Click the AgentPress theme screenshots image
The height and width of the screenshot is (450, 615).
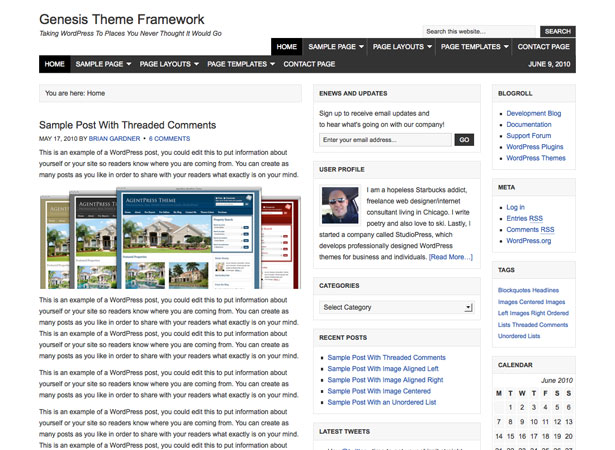[170, 238]
